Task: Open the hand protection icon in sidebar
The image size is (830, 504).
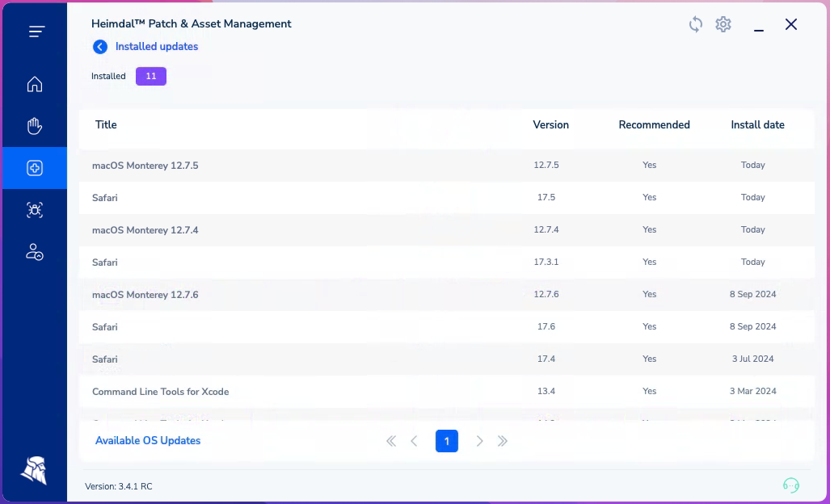Action: pos(35,126)
